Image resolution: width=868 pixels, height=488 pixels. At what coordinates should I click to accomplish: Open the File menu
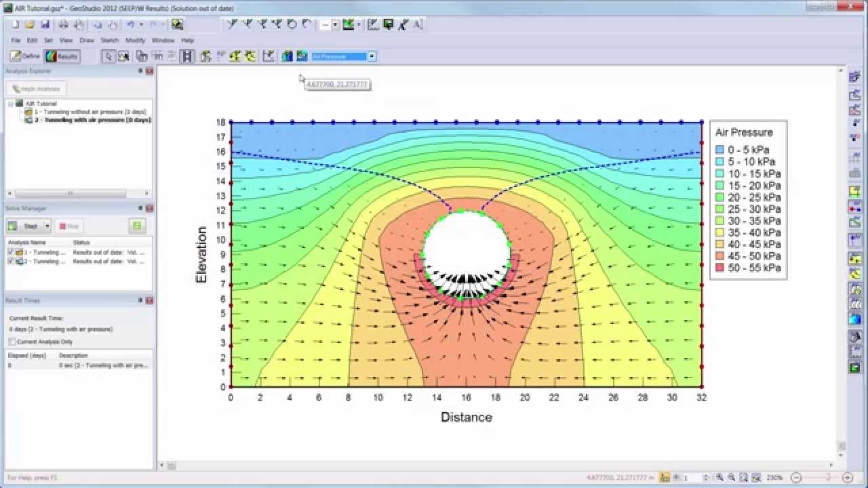[x=16, y=41]
